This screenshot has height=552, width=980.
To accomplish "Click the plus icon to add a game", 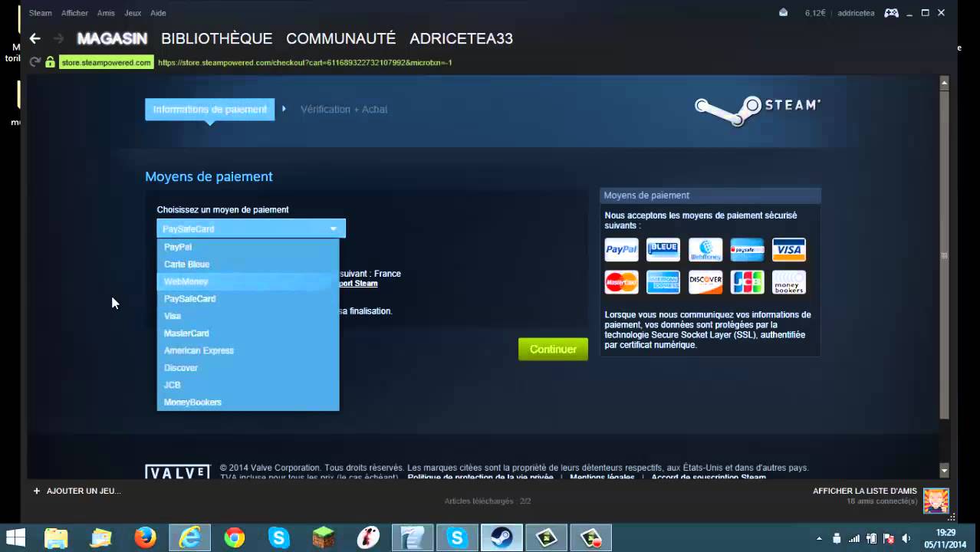I will point(36,491).
